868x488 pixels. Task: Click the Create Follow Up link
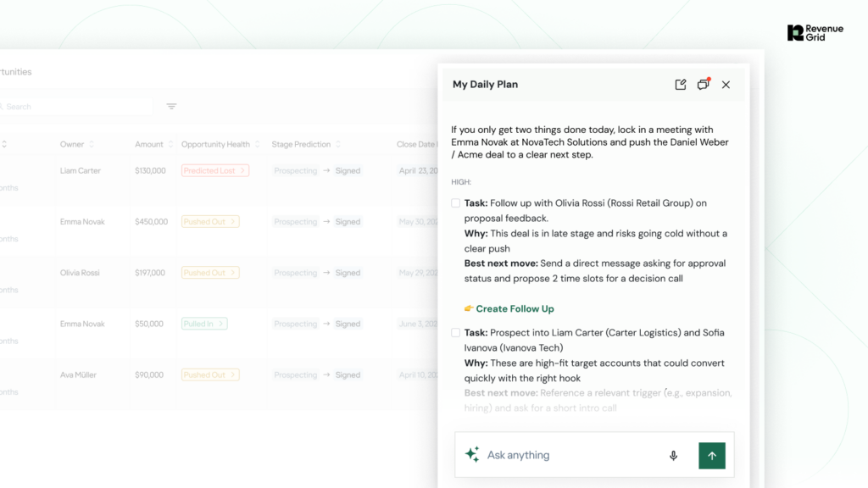pyautogui.click(x=515, y=309)
